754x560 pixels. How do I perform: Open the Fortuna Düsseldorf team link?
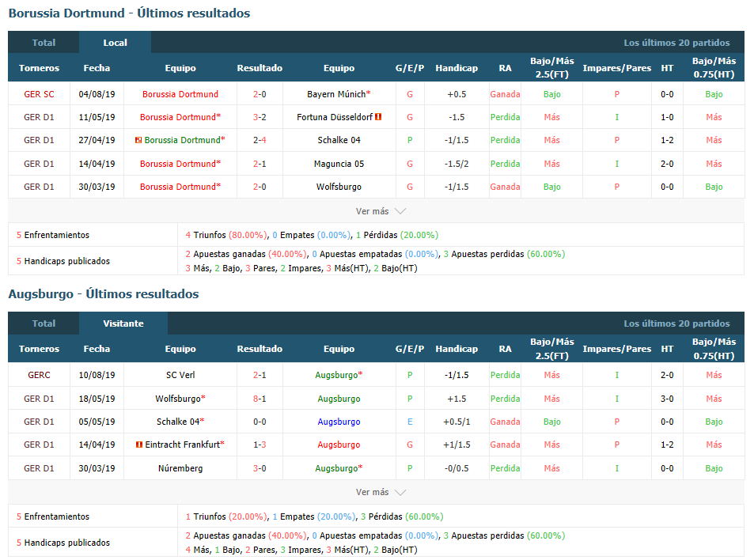point(335,117)
